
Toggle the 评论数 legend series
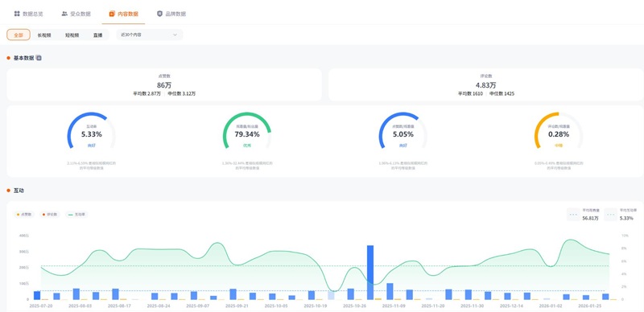(x=50, y=214)
